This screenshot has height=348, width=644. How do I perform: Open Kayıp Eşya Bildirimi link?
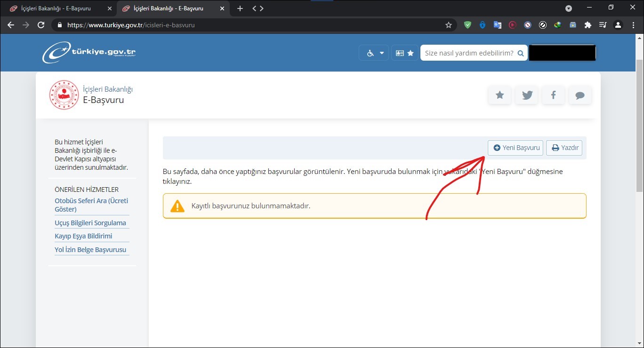[83, 236]
